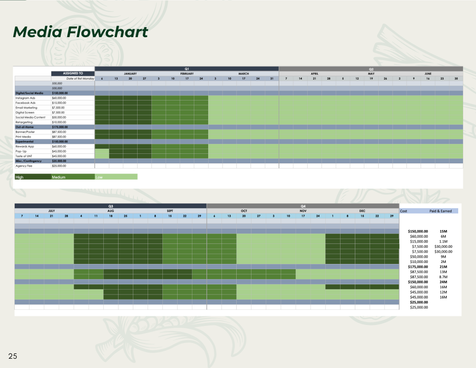
Task: Click the Paid & Earned column header
Action: coord(440,211)
